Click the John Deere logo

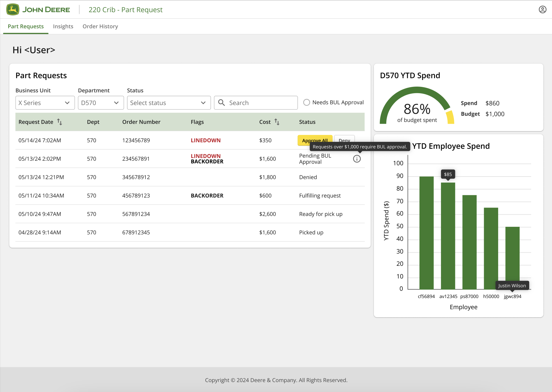[x=38, y=10]
